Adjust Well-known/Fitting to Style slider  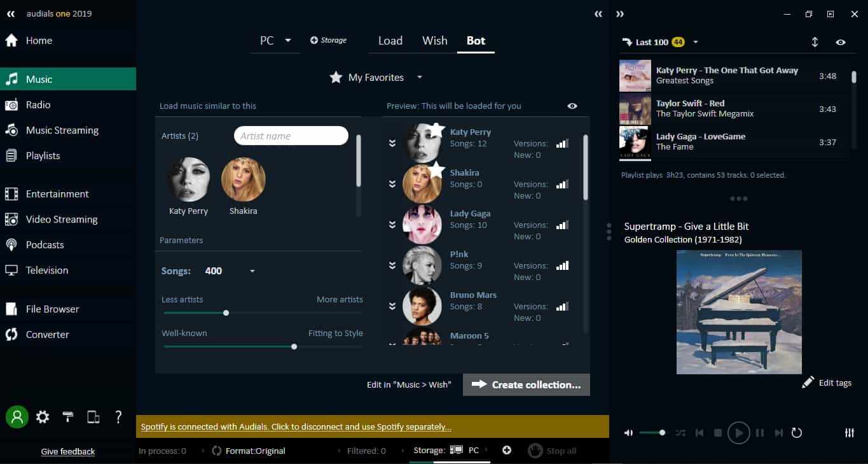point(294,347)
